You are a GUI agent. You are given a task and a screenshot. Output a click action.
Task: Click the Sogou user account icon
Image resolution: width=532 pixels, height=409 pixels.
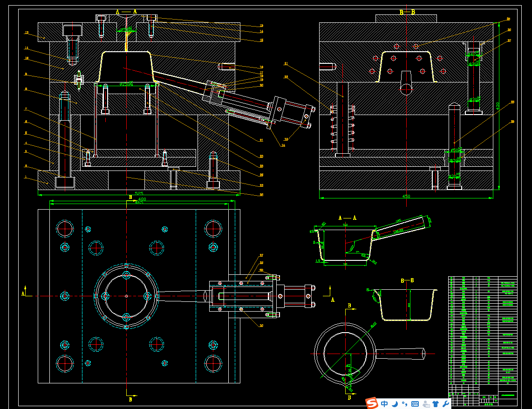426,404
